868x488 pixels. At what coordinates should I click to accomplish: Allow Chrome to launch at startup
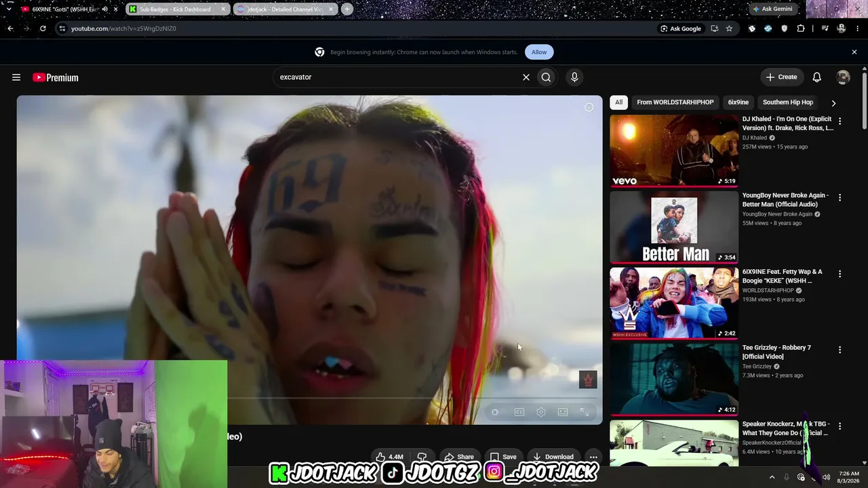[x=539, y=52]
